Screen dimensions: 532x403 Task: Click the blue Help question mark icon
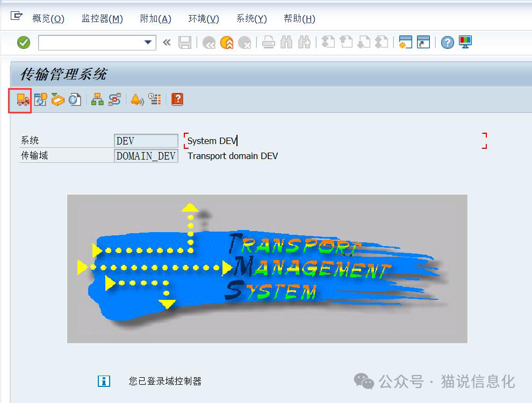coord(447,42)
